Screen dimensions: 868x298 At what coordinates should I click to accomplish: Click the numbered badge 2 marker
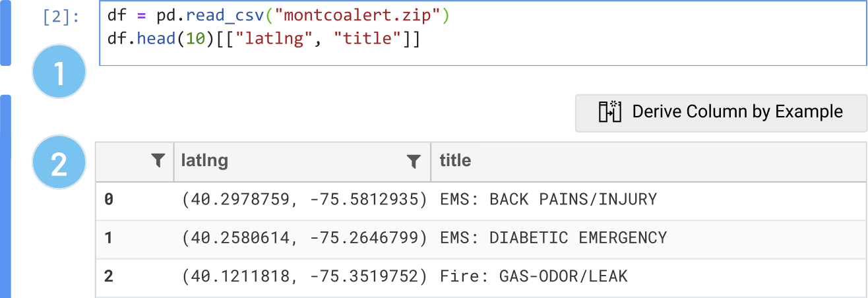coord(59,163)
